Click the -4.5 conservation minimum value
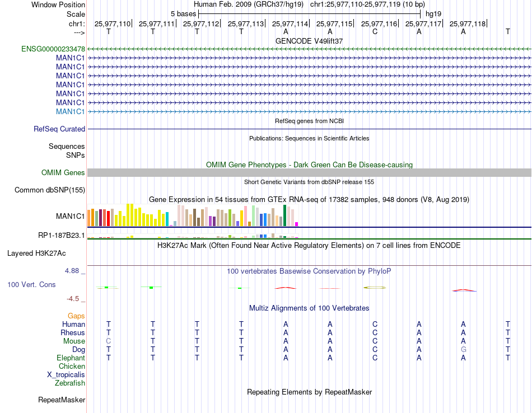The height and width of the screenshot is (413, 532). [x=73, y=299]
